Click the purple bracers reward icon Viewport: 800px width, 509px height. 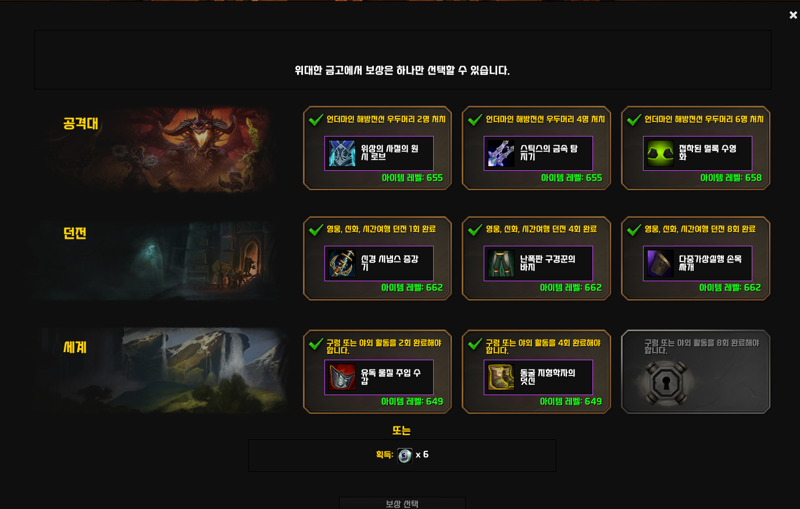[x=660, y=263]
